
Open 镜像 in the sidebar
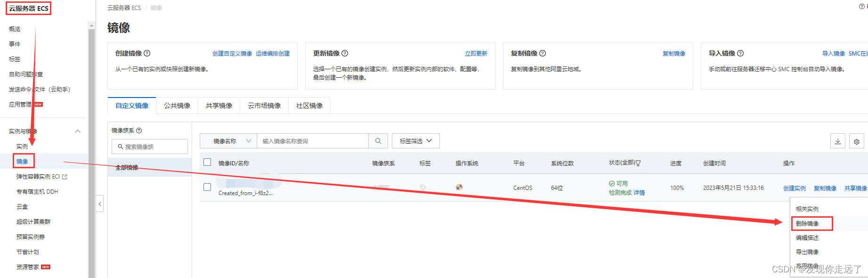coord(22,161)
